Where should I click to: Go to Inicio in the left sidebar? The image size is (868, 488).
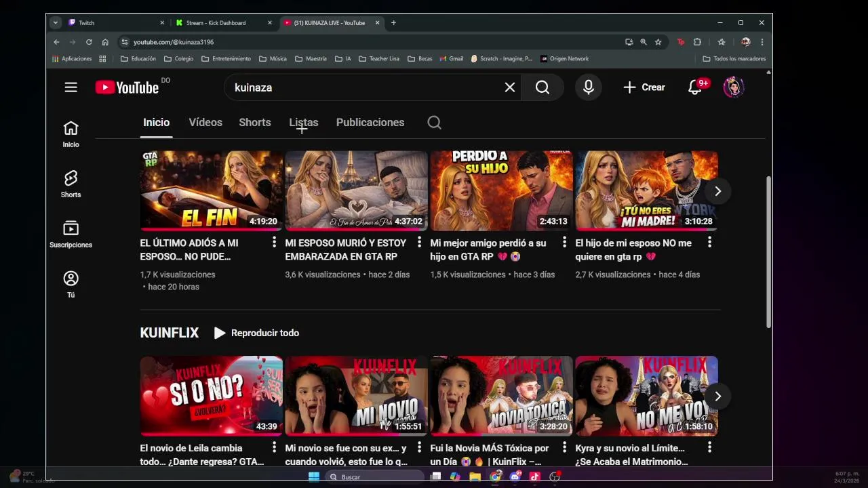pos(71,134)
